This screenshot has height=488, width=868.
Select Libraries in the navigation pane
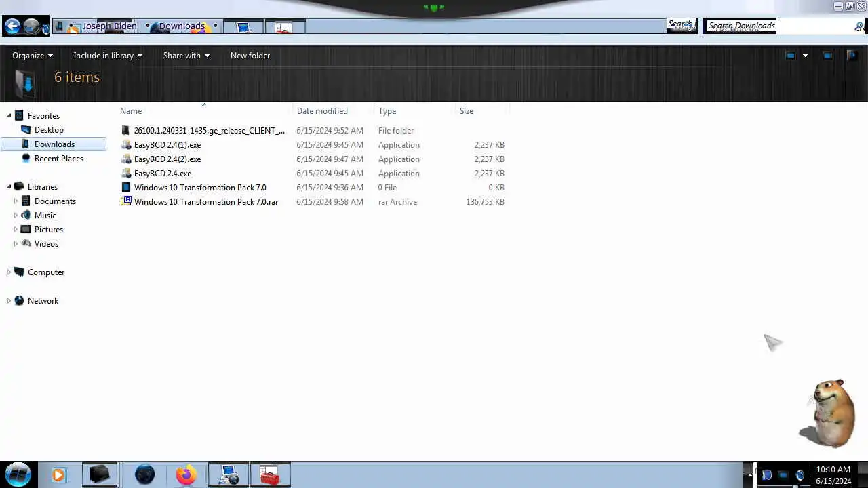[x=43, y=187]
